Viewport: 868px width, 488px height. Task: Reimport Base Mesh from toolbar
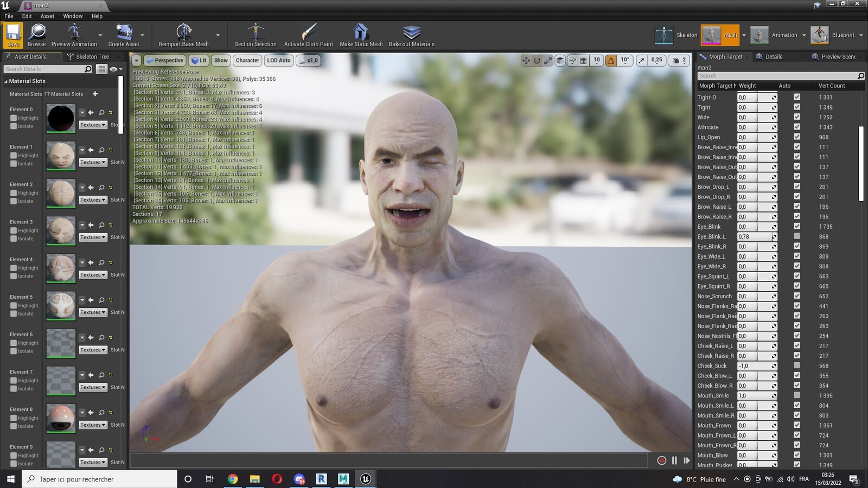[x=183, y=35]
